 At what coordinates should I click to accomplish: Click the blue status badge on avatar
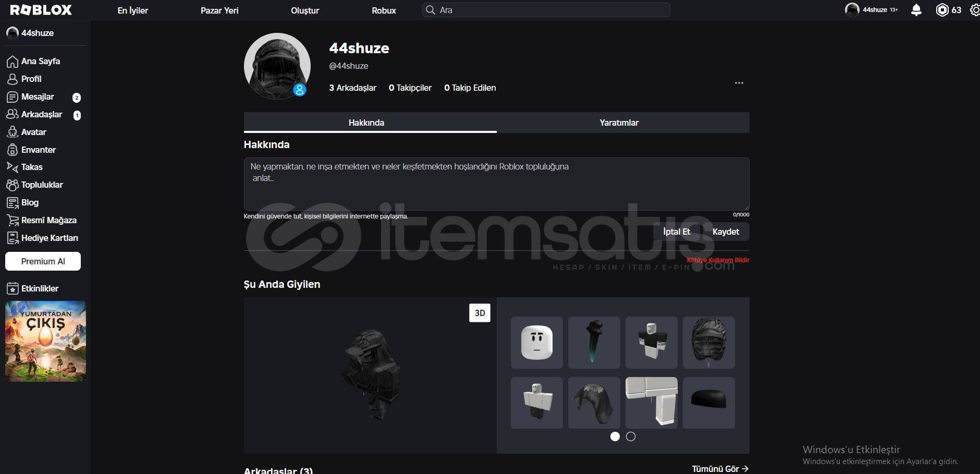[x=300, y=90]
